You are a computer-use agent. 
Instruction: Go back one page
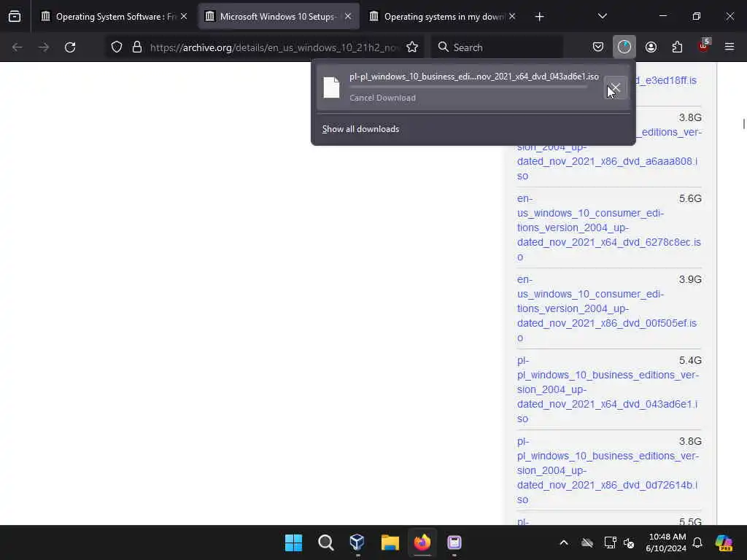click(18, 47)
